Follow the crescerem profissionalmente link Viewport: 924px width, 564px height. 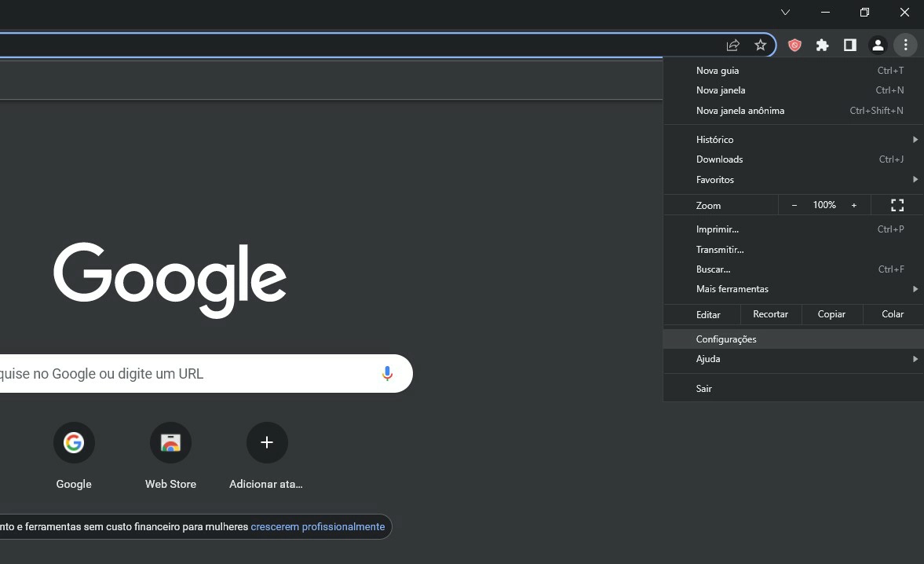[318, 527]
